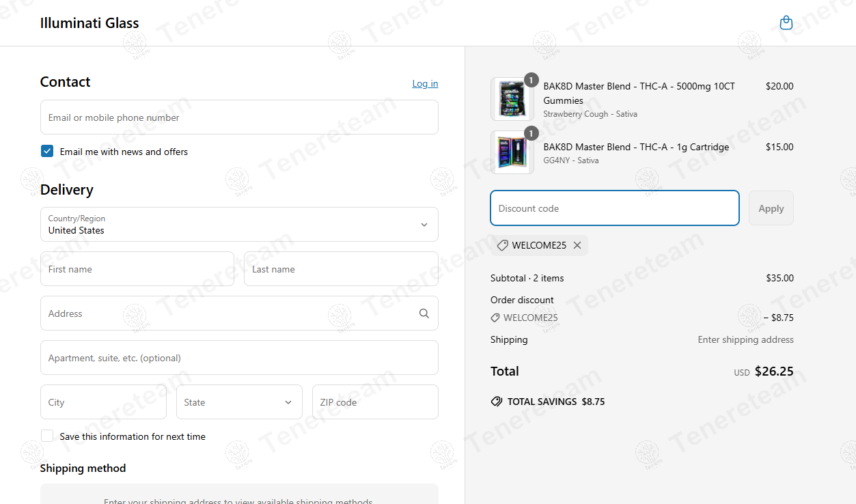Click the BAK8D 1g Cartridge product thumbnail

click(512, 152)
